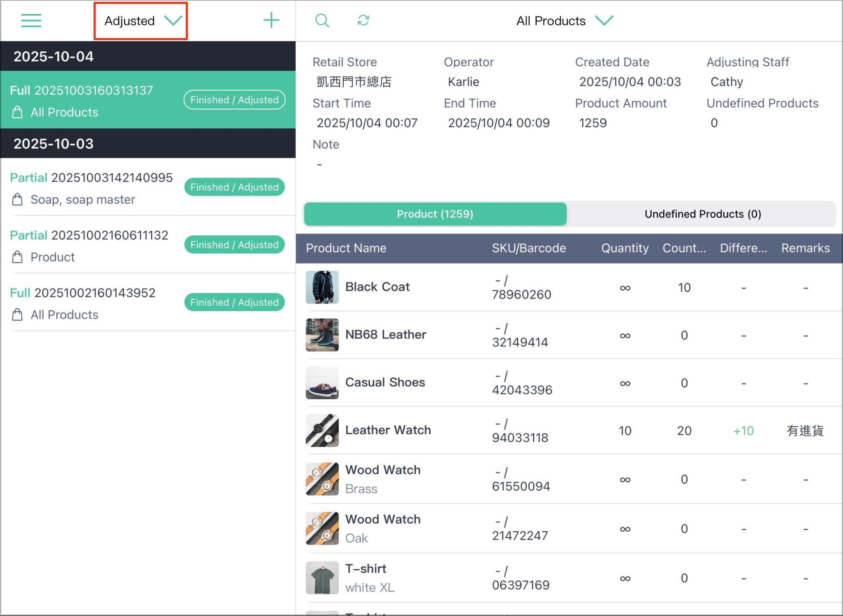Screen dimensions: 843x616
Task: Refresh the stocktake data
Action: tap(363, 20)
